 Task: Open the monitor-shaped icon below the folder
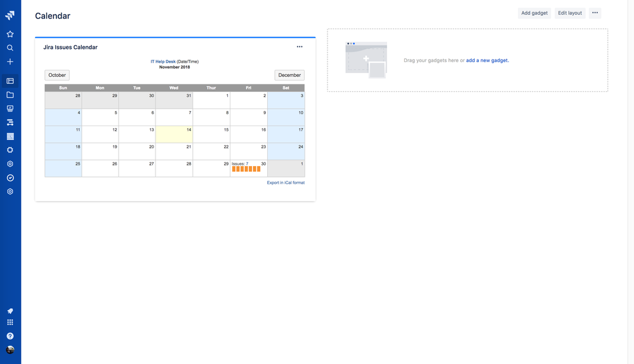[x=10, y=108]
